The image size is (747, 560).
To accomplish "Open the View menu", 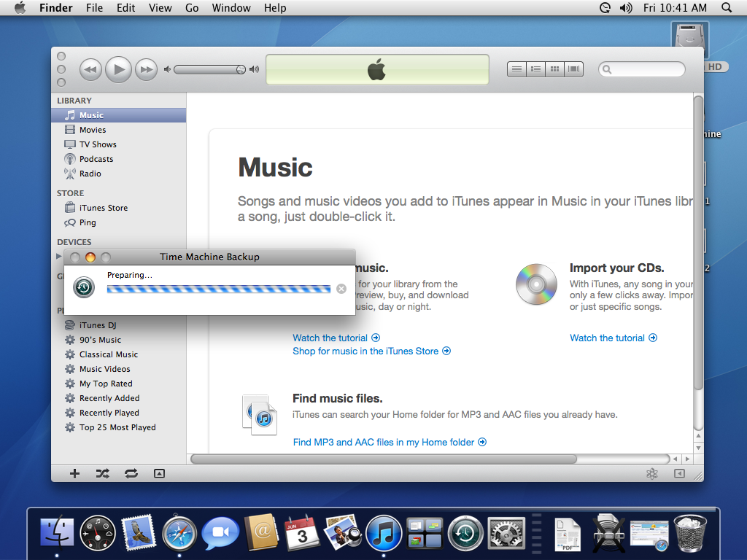I will (160, 7).
